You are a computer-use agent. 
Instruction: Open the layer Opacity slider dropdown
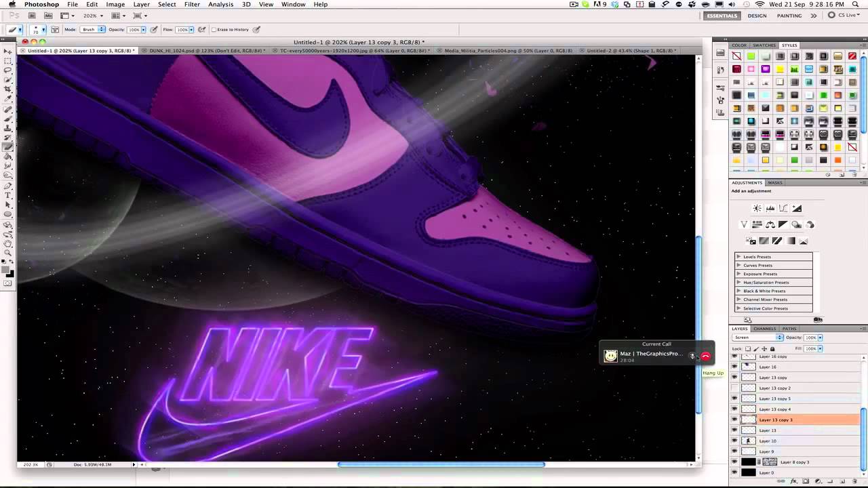pyautogui.click(x=820, y=338)
